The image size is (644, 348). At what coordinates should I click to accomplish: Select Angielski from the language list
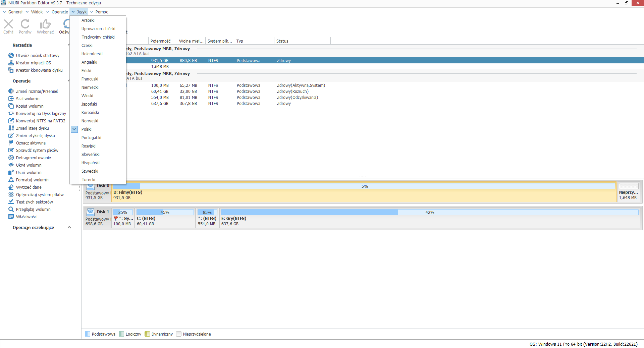click(89, 62)
